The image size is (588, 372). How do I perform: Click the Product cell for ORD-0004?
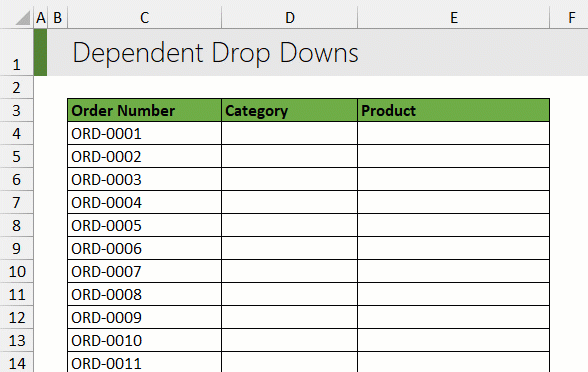coord(454,202)
